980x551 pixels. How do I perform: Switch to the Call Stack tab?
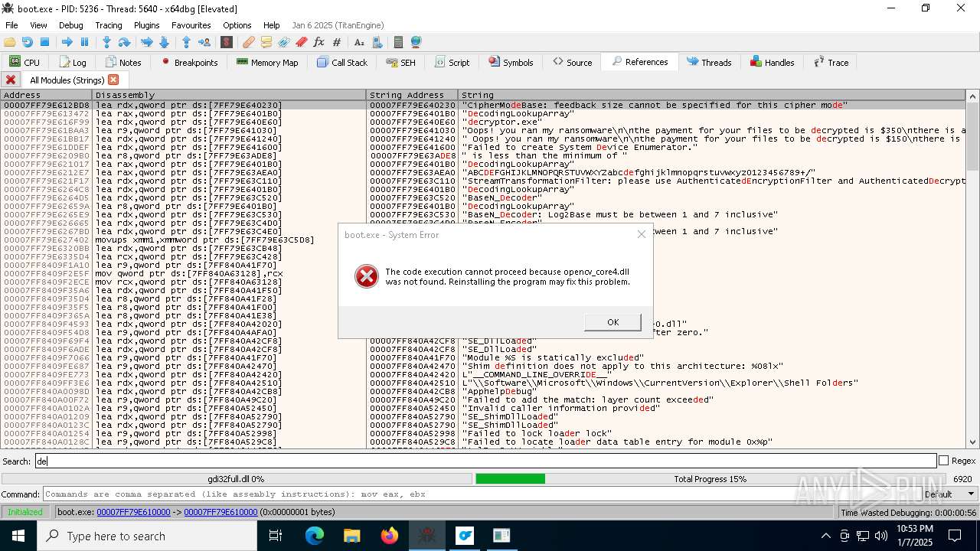[x=342, y=63]
